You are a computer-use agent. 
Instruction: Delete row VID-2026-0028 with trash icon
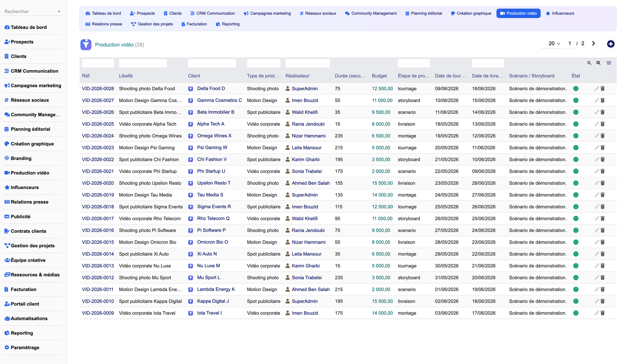click(603, 88)
